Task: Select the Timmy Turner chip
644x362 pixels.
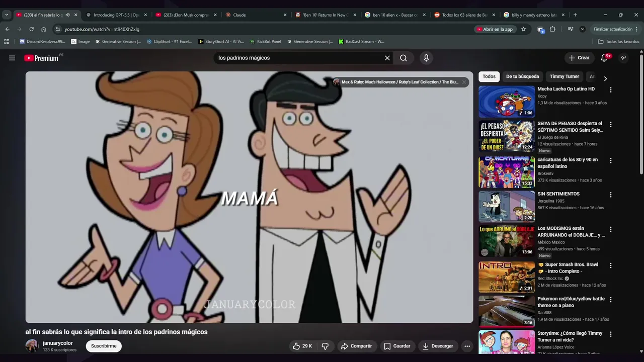Action: (x=564, y=76)
